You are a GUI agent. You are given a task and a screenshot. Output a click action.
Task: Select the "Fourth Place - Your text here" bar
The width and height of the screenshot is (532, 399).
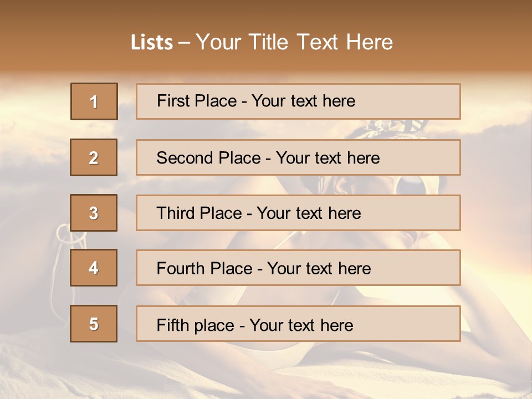[x=298, y=268]
